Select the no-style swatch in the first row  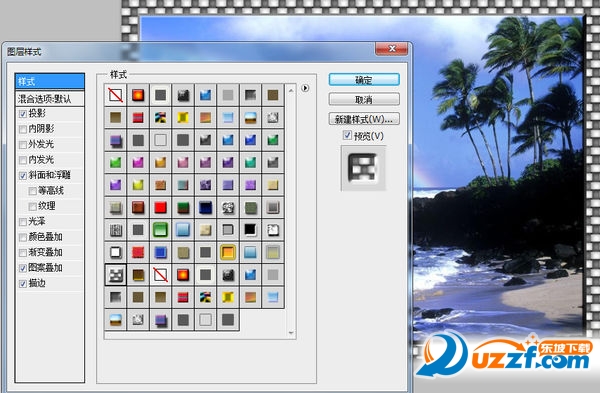tap(116, 95)
